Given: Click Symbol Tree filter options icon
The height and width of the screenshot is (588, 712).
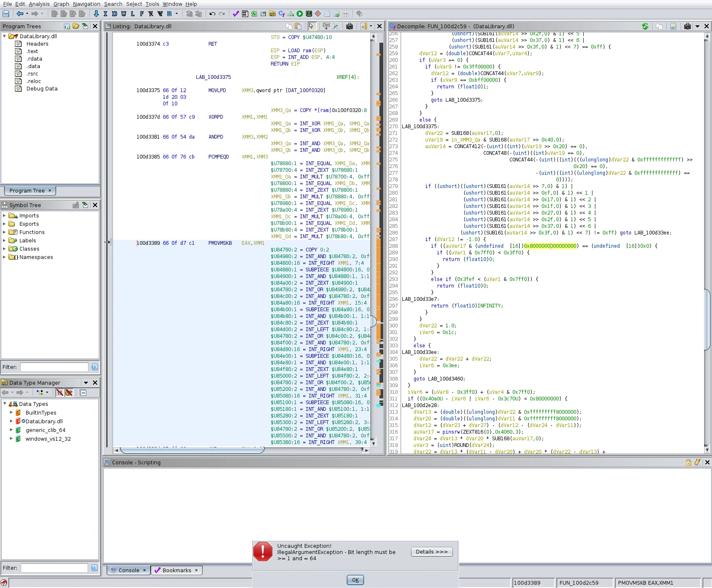Looking at the screenshot, I should (x=95, y=367).
